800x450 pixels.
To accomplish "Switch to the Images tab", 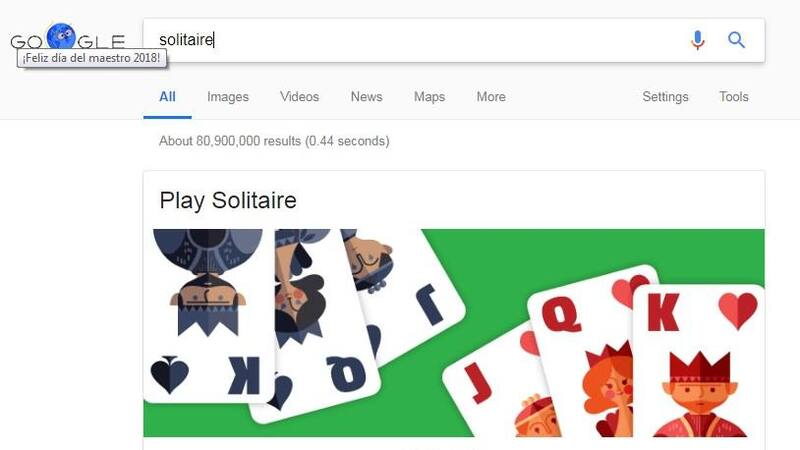I will 228,96.
